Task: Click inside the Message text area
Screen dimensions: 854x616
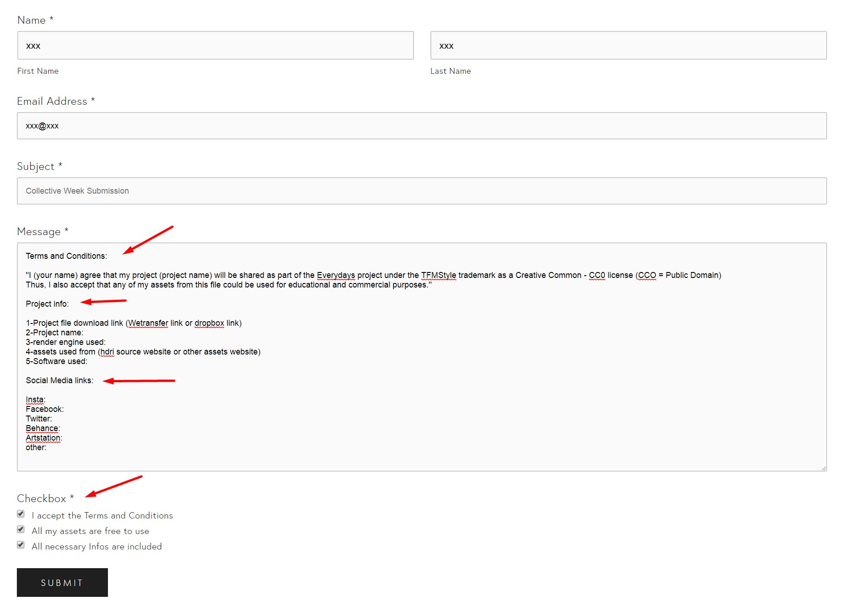Action: (422, 357)
